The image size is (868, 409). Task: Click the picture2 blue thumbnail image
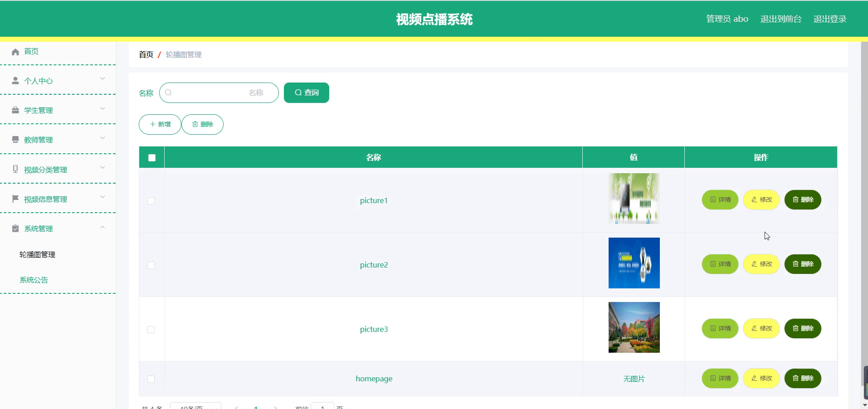634,263
